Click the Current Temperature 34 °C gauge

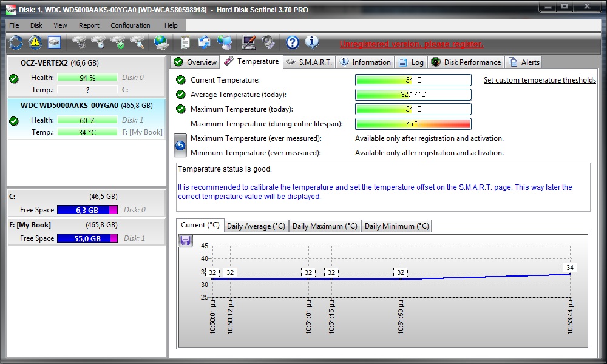(413, 80)
